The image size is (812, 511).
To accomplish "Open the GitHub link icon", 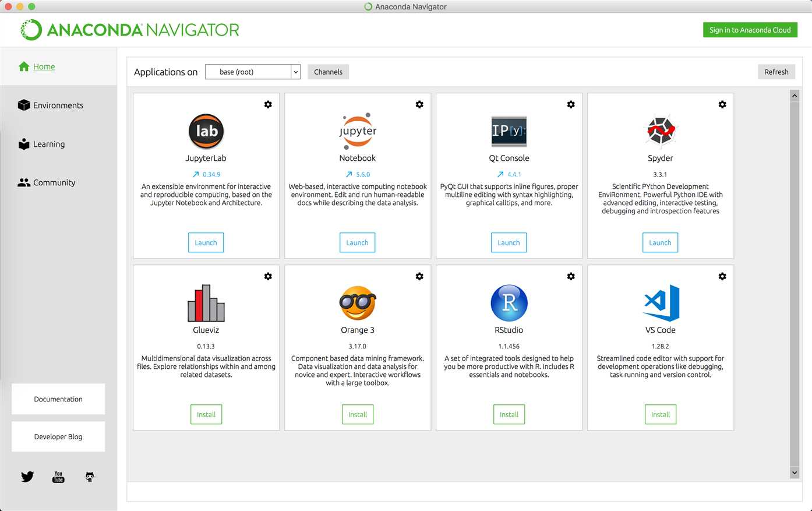I will 90,477.
